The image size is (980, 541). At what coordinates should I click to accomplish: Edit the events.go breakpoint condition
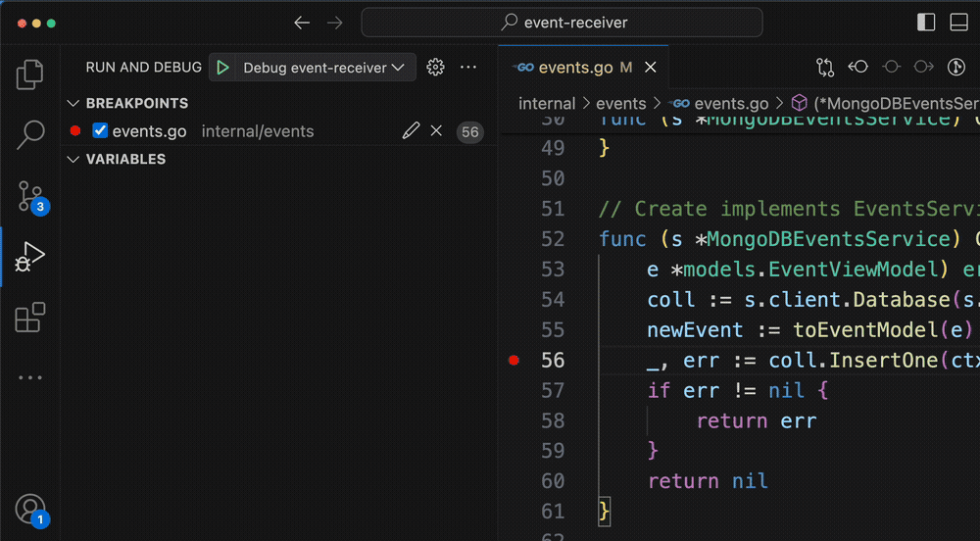(410, 131)
